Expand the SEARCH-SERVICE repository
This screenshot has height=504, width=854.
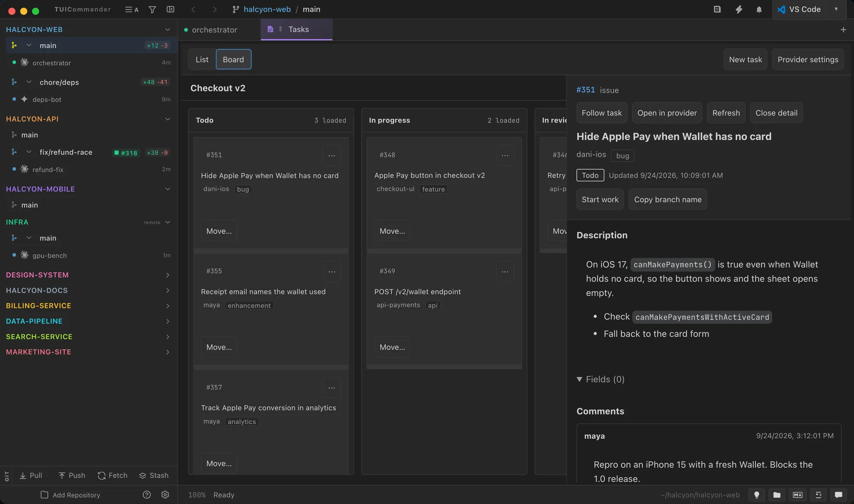point(167,337)
